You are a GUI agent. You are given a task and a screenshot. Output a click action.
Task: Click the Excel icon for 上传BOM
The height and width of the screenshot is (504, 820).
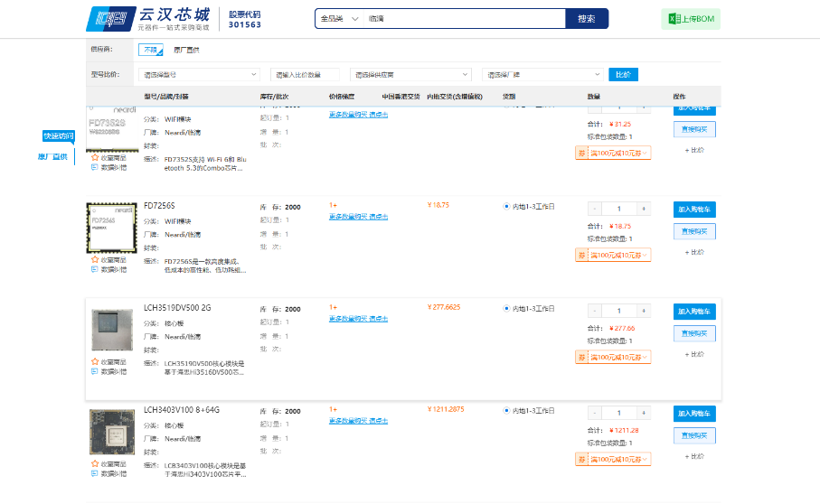click(674, 19)
